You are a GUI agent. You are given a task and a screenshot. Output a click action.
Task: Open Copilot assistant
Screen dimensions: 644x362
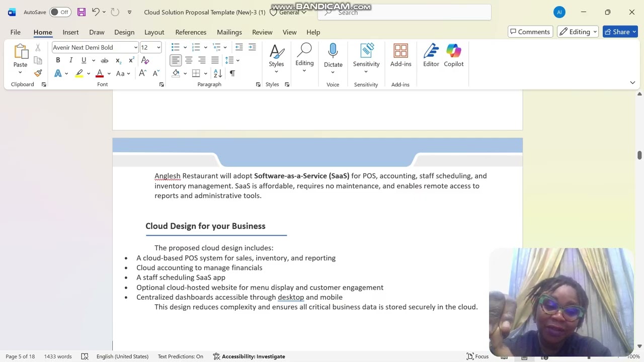[454, 55]
